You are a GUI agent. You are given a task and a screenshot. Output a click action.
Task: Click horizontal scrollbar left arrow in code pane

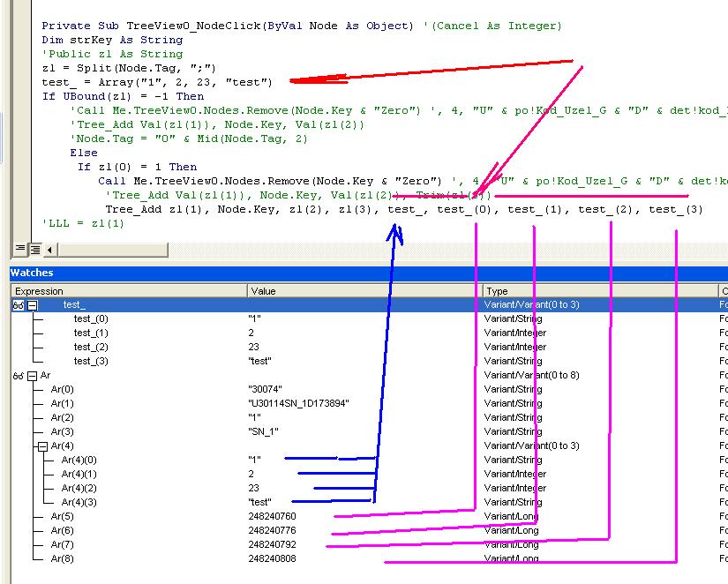pyautogui.click(x=49, y=250)
